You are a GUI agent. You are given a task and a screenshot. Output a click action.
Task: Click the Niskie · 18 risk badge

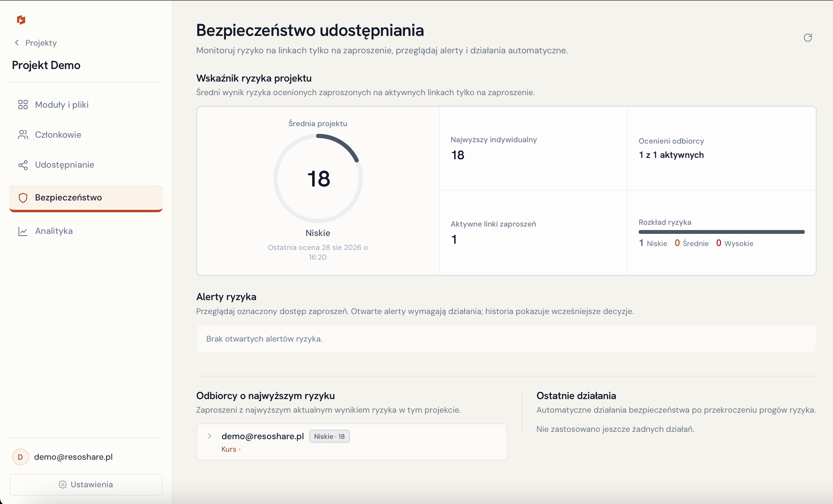click(330, 436)
